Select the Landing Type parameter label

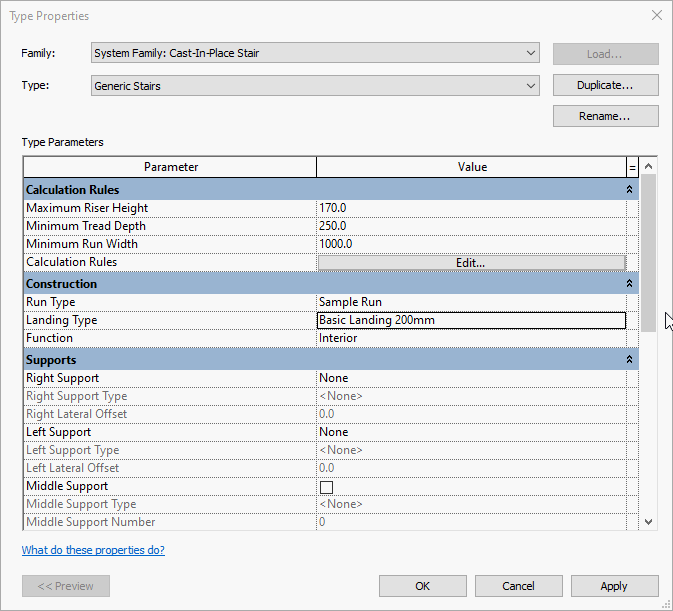tap(62, 320)
